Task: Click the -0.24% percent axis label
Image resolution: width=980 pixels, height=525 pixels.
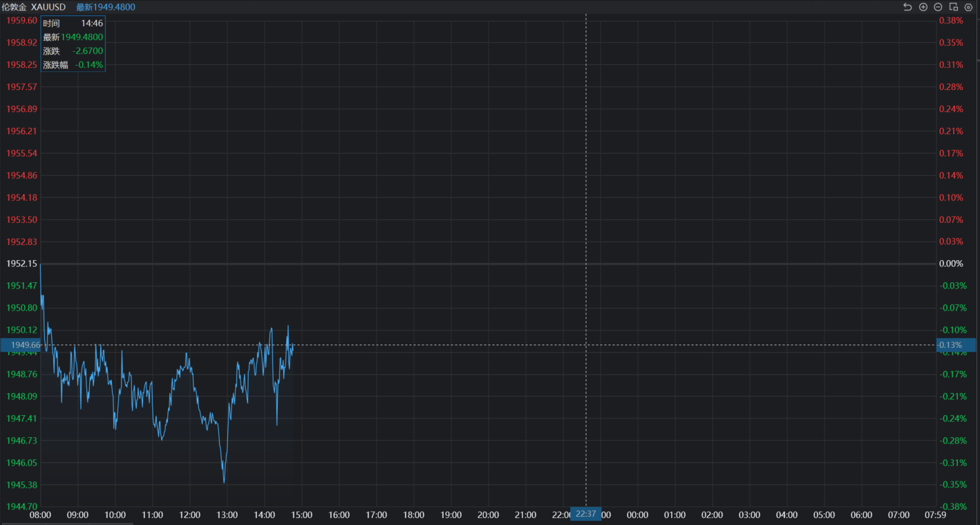Action: [953, 418]
